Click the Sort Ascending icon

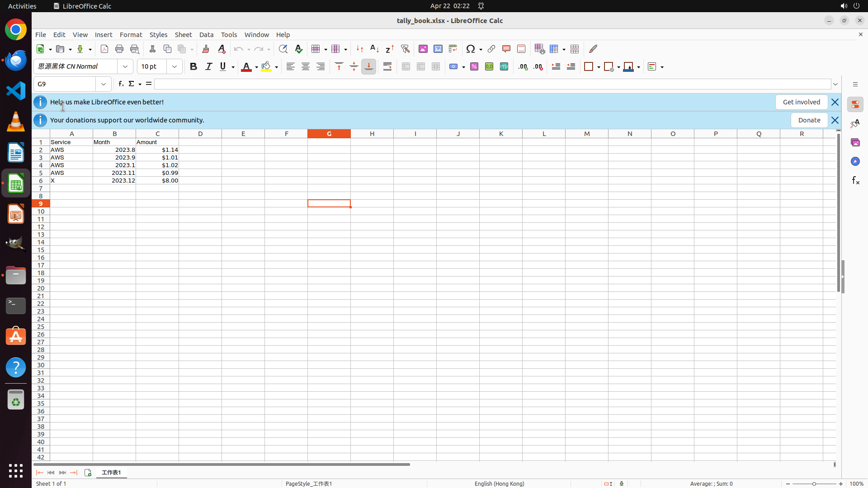[374, 49]
